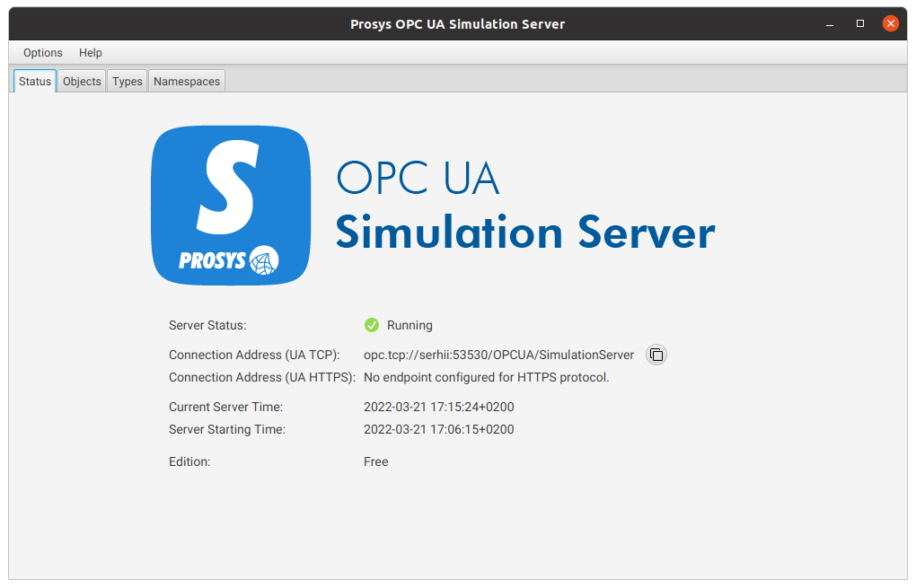
Task: Click the 'OPC UA' heading text
Action: point(418,178)
